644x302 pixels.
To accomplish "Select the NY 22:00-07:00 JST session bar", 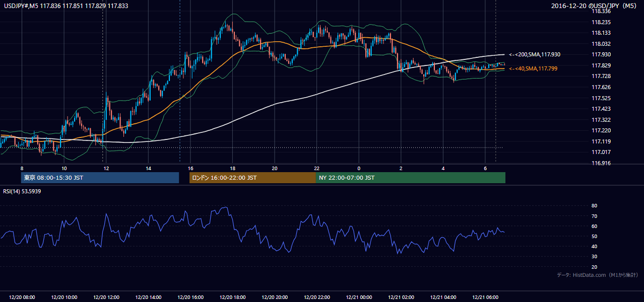I will pyautogui.click(x=411, y=178).
